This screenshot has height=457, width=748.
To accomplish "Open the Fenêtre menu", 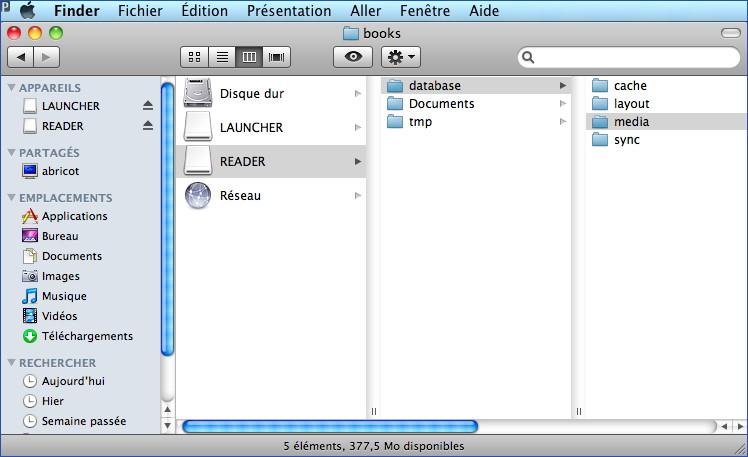I will click(x=425, y=10).
